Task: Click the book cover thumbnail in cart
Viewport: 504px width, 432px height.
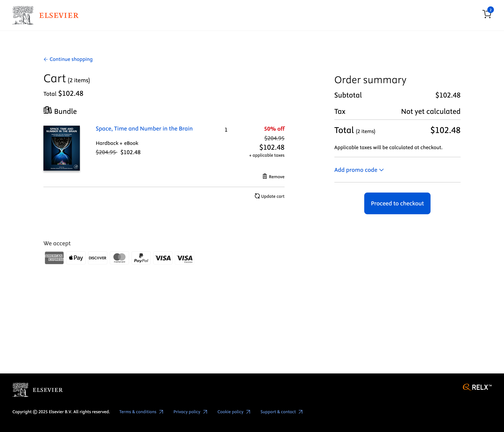Action: tap(61, 148)
